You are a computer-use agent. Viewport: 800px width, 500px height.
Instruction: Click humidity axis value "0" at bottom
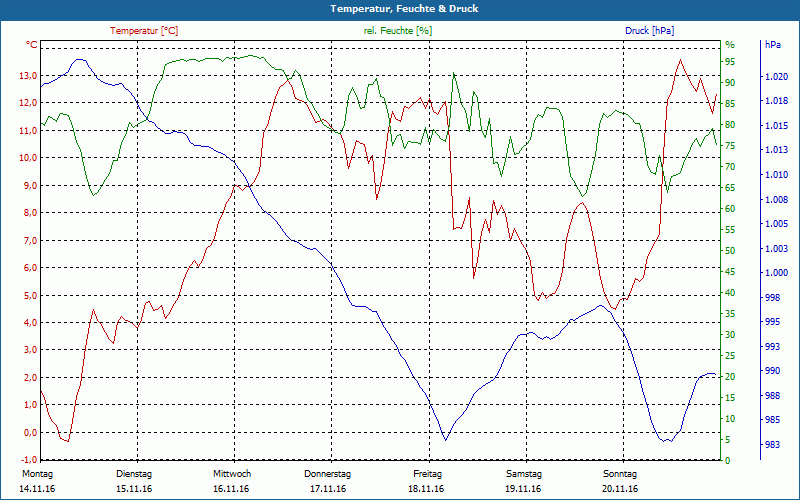click(728, 461)
